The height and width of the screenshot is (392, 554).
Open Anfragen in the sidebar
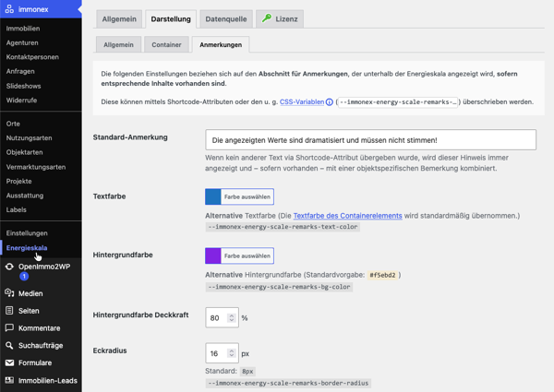pos(20,71)
